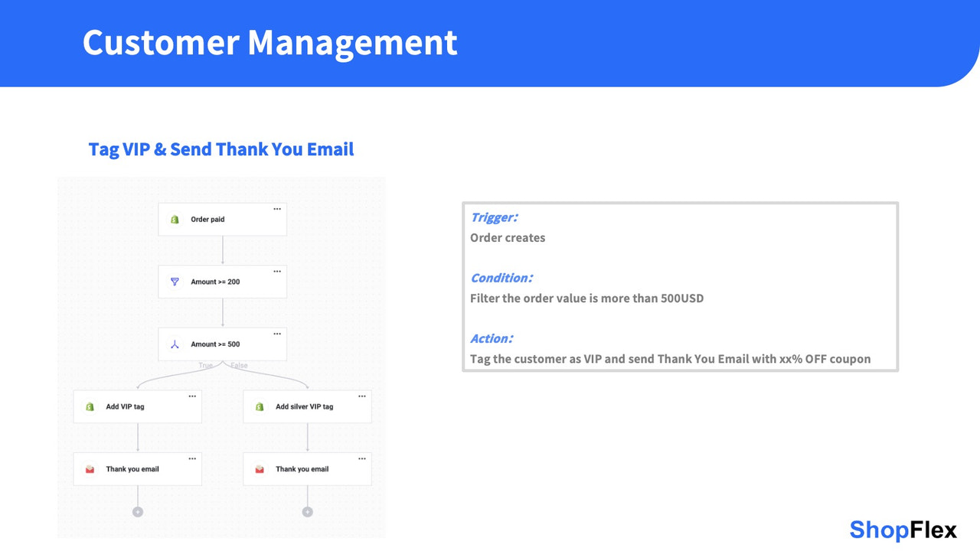Click plus icon below the right Thank you email
The height and width of the screenshot is (551, 980).
(x=308, y=511)
